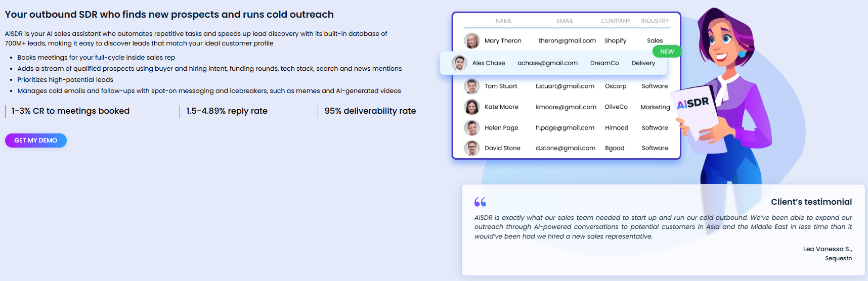Click the GET MY DEMO button
Viewport: 868px width, 281px height.
tap(36, 140)
